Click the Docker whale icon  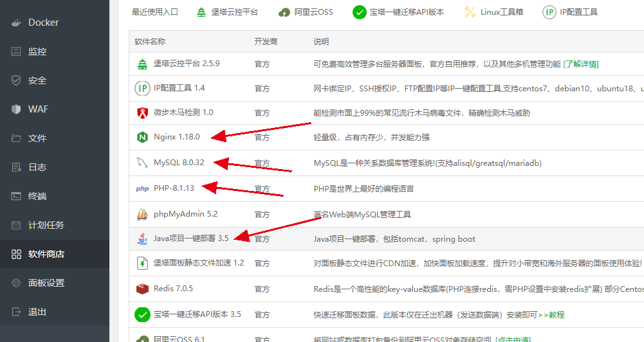(16, 23)
